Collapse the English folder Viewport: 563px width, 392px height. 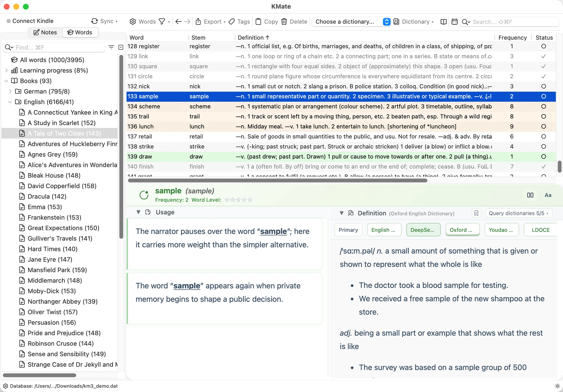[10, 102]
